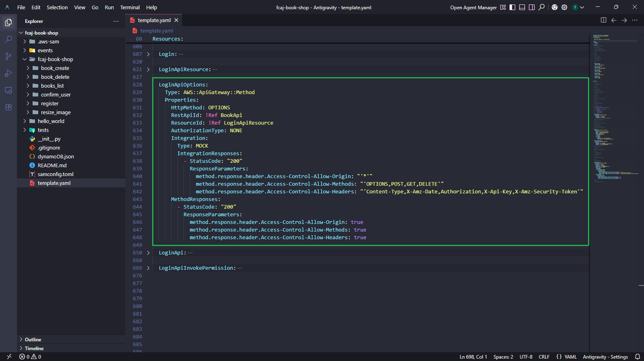Close the template.yaml tab

tap(176, 20)
